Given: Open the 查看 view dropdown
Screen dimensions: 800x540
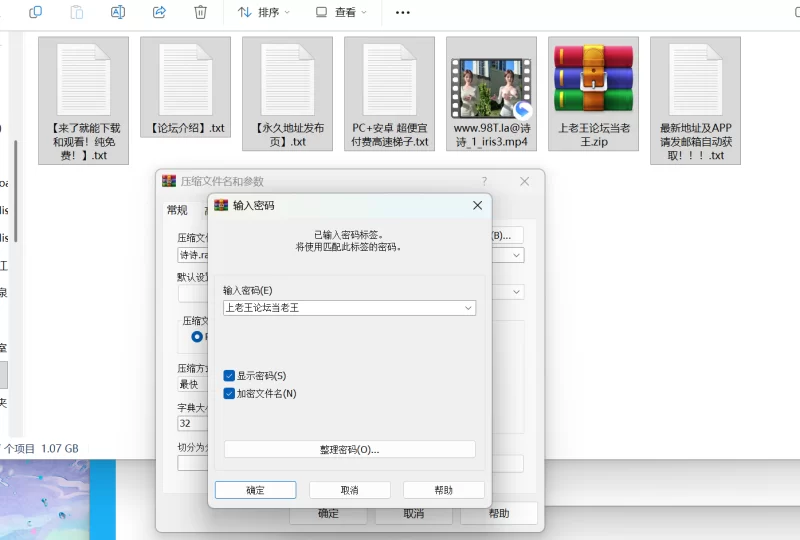Looking at the screenshot, I should tap(341, 12).
